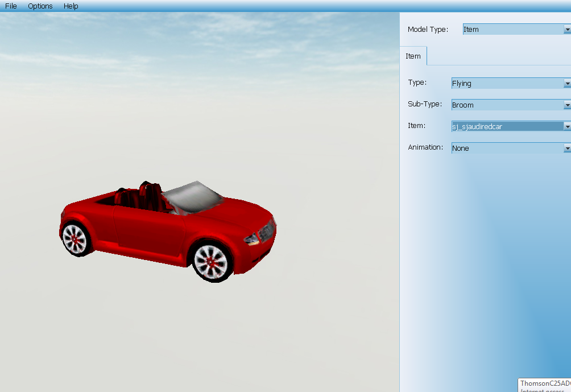The image size is (571, 392).
Task: Switch to the Item tab
Action: [413, 56]
